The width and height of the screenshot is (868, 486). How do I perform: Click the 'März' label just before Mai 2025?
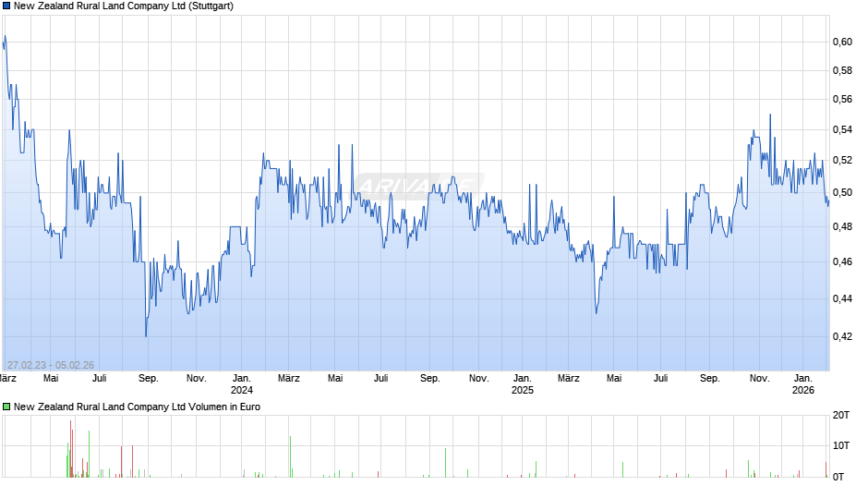(568, 378)
